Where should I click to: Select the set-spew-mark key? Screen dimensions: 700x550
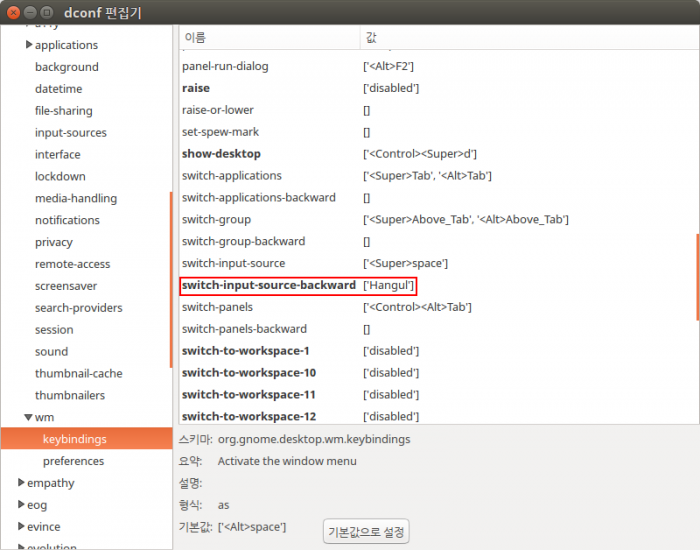[220, 132]
